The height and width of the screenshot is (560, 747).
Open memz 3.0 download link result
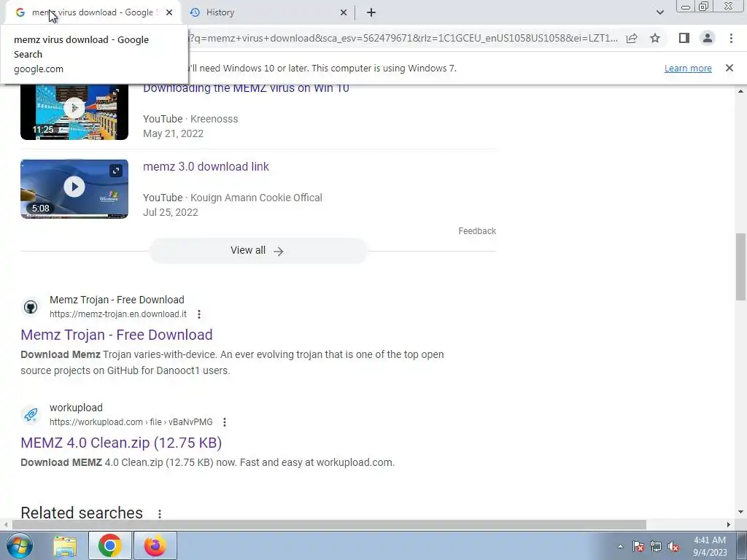(206, 166)
